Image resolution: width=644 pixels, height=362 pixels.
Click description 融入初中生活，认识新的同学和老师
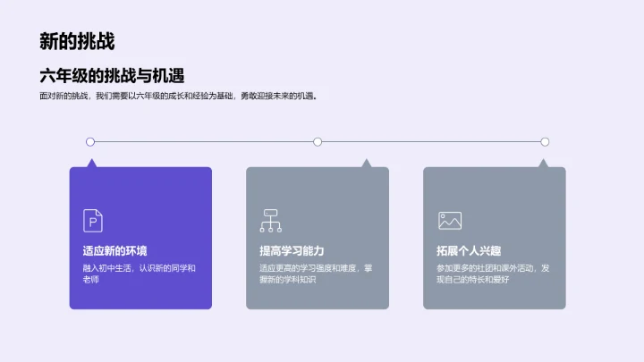click(140, 274)
